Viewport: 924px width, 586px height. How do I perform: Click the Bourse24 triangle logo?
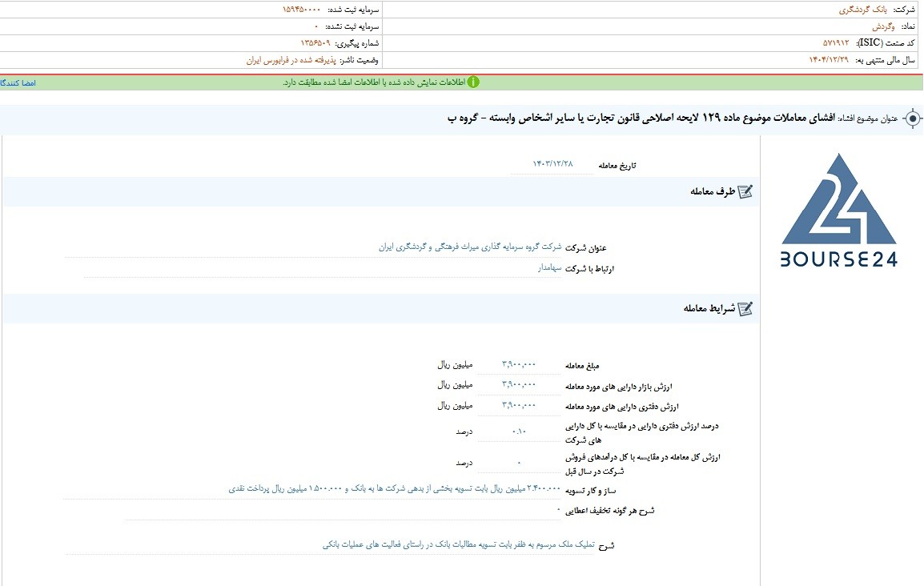coord(838,199)
